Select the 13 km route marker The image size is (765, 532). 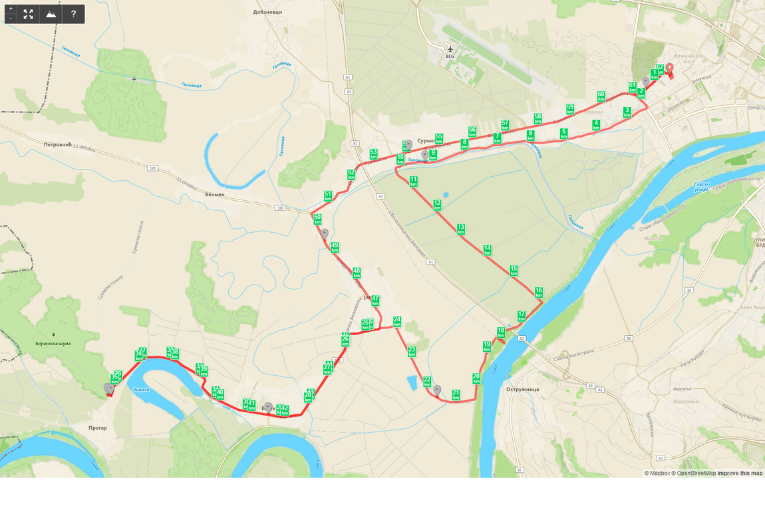click(460, 229)
